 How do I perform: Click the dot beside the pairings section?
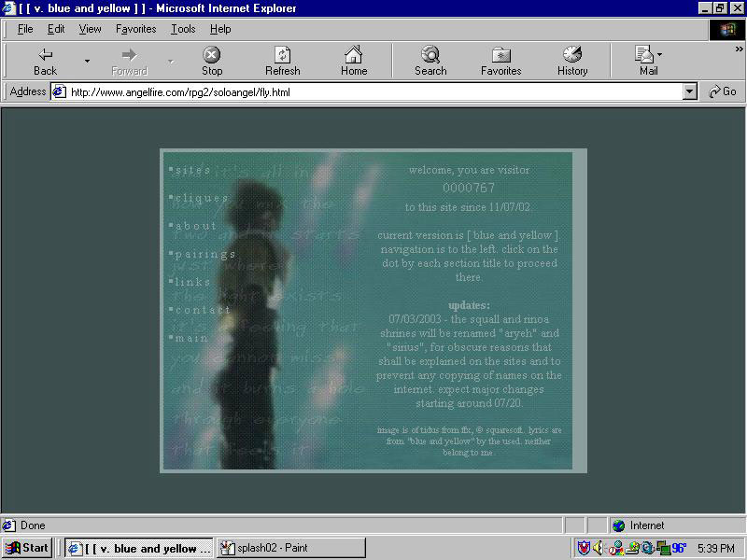pyautogui.click(x=171, y=252)
